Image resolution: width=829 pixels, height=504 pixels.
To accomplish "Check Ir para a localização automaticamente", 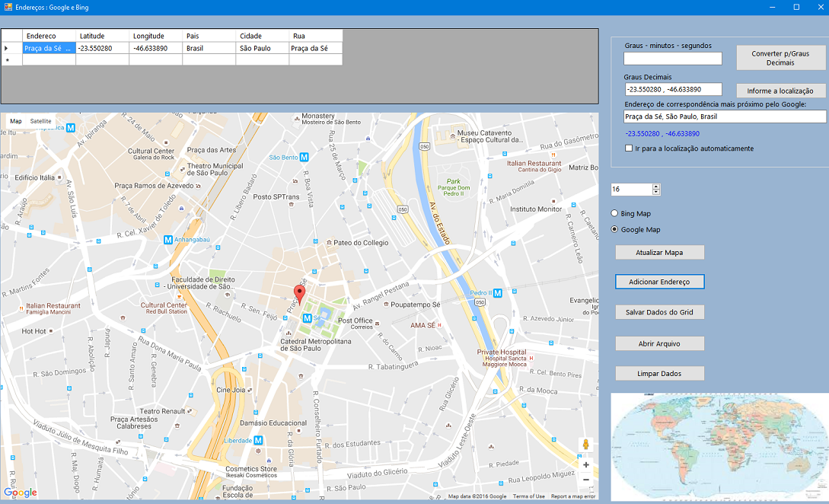I will 629,148.
